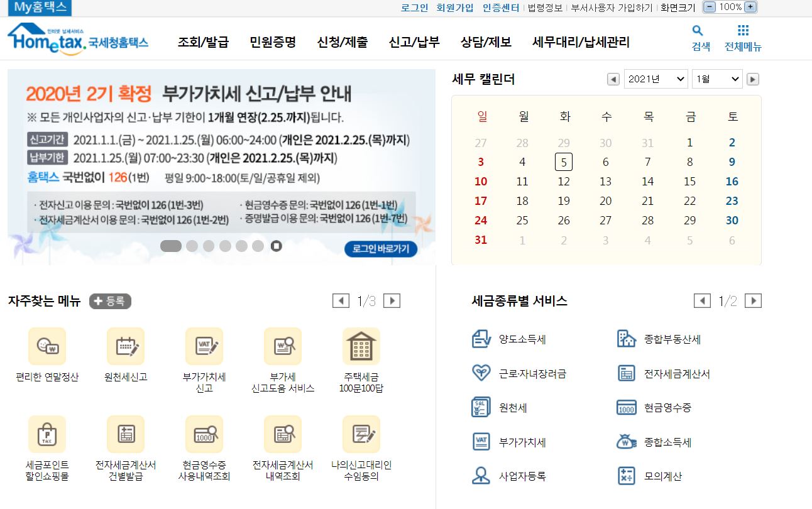Select the sixth banner slide indicator dot
Screen dimensions: 812x509
click(258, 246)
